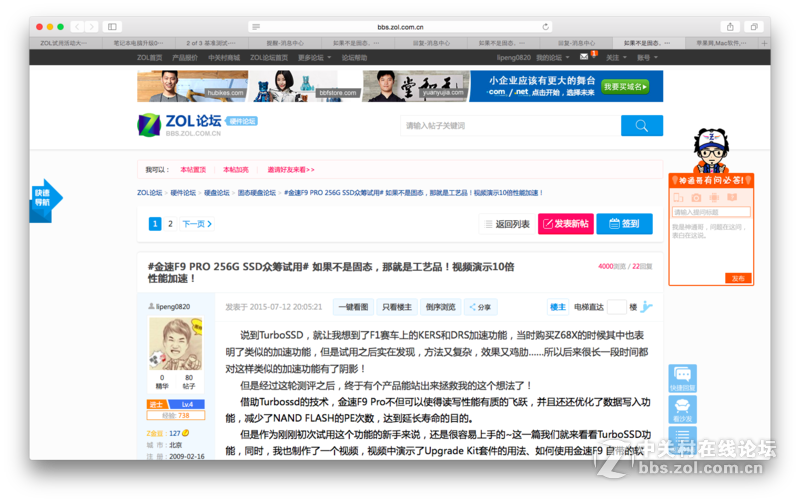Click the reader view icon in address bar
Image resolution: width=800 pixels, height=502 pixels.
point(256,27)
